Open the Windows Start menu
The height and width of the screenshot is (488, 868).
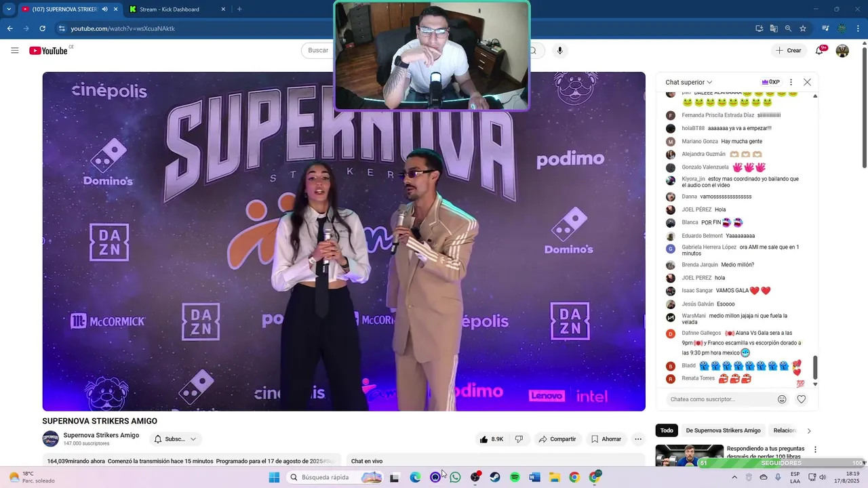(274, 477)
